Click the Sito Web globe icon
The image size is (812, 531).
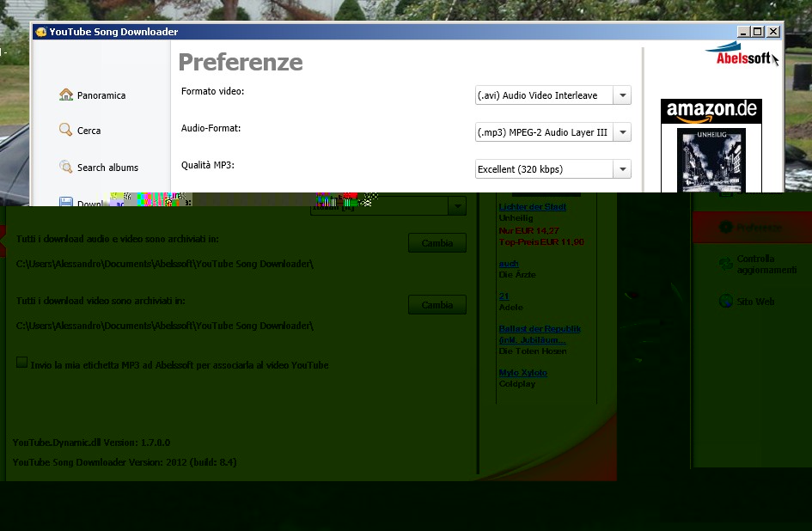pyautogui.click(x=726, y=301)
